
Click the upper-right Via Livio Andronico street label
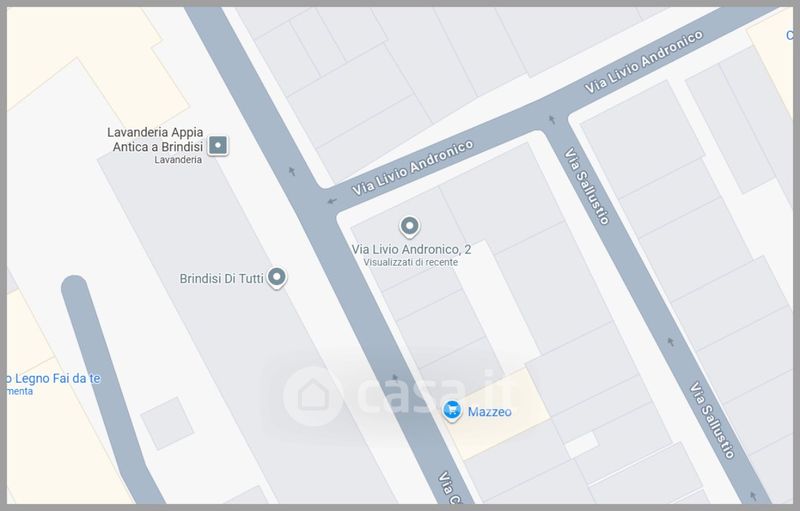[643, 62]
